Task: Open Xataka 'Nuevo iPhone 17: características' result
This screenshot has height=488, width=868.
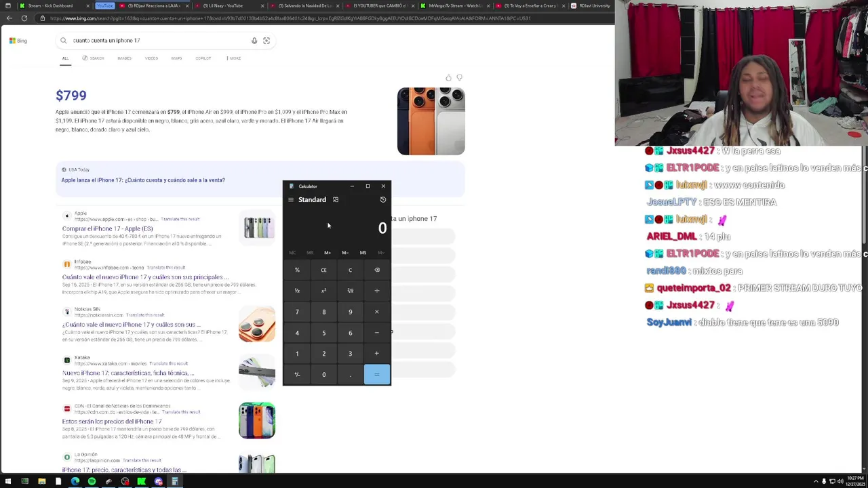Action: [128, 373]
